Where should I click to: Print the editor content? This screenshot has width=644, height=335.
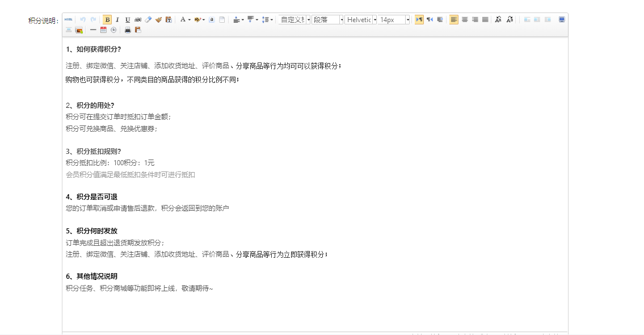point(128,30)
